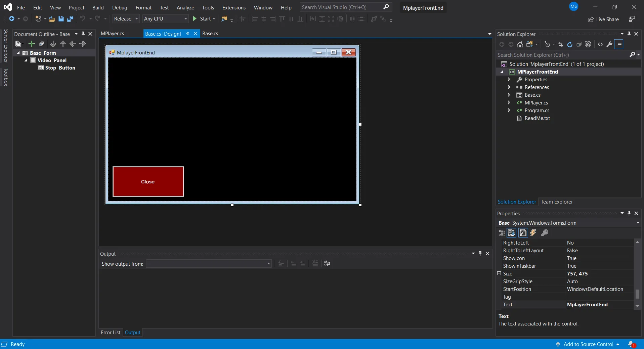This screenshot has height=349, width=644.
Task: Click the notifications flag in status bar
Action: click(x=631, y=344)
